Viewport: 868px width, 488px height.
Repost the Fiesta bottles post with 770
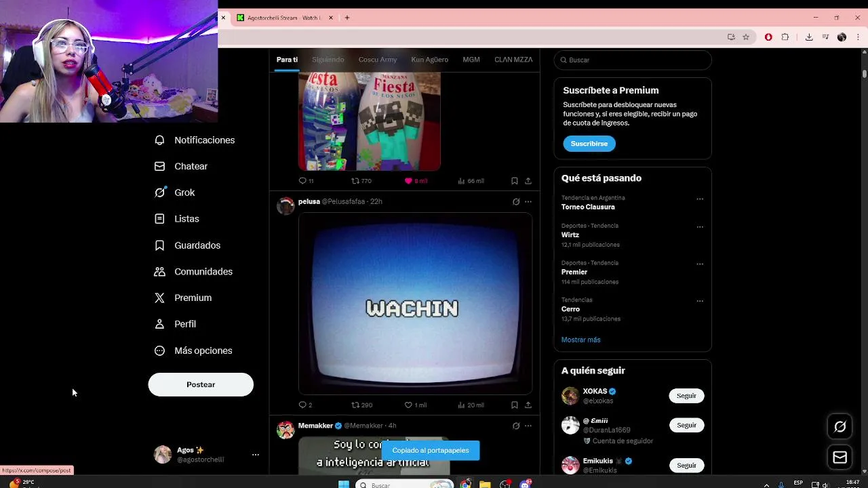coord(361,181)
